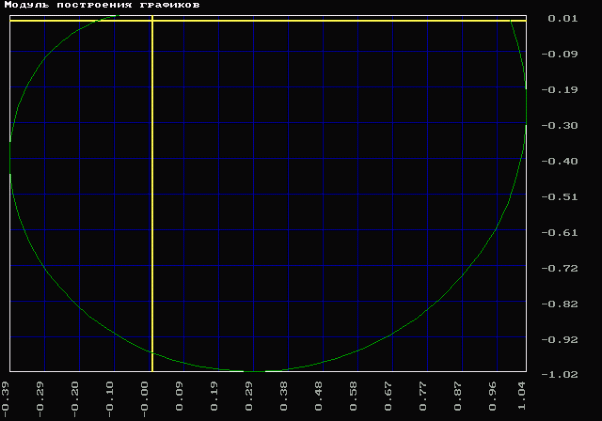Select the horizontal axis label -0.10
Viewport: 602px width, 421px height.
[x=109, y=399]
